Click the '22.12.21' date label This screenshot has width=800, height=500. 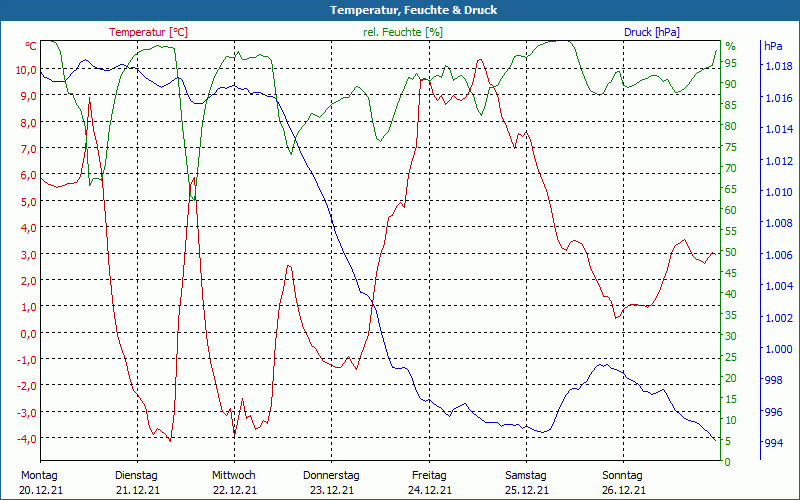coord(235,490)
